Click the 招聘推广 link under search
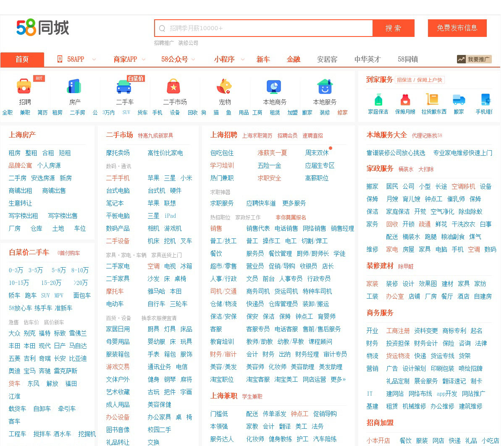This screenshot has width=504, height=446. (x=164, y=43)
